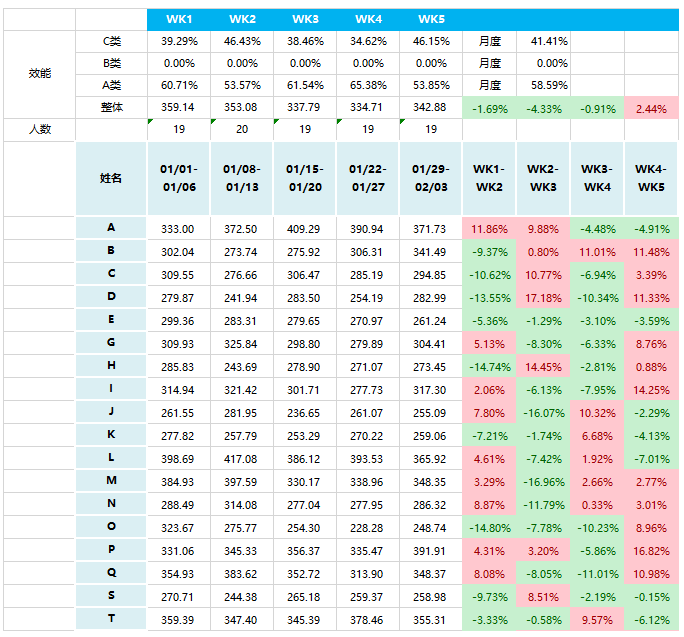Click the WK1 header in the blue row

click(179, 19)
